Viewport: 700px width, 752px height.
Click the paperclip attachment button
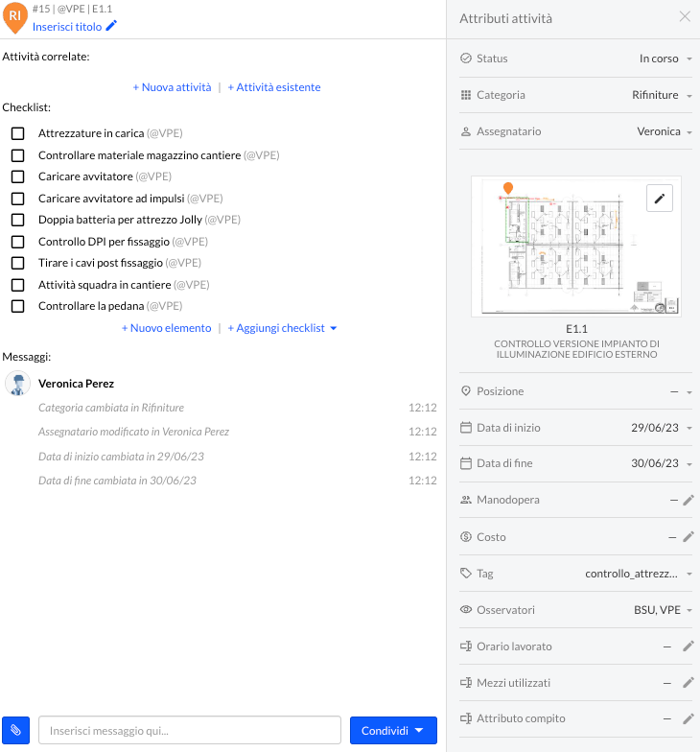(16, 731)
